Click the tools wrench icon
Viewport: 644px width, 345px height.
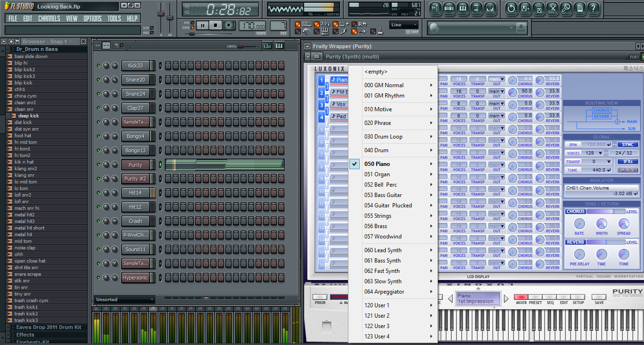pyautogui.click(x=553, y=8)
